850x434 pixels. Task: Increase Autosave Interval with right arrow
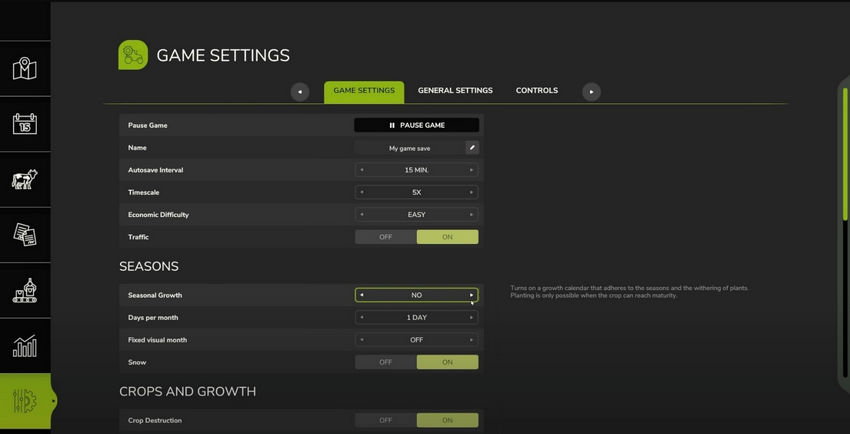tap(472, 170)
